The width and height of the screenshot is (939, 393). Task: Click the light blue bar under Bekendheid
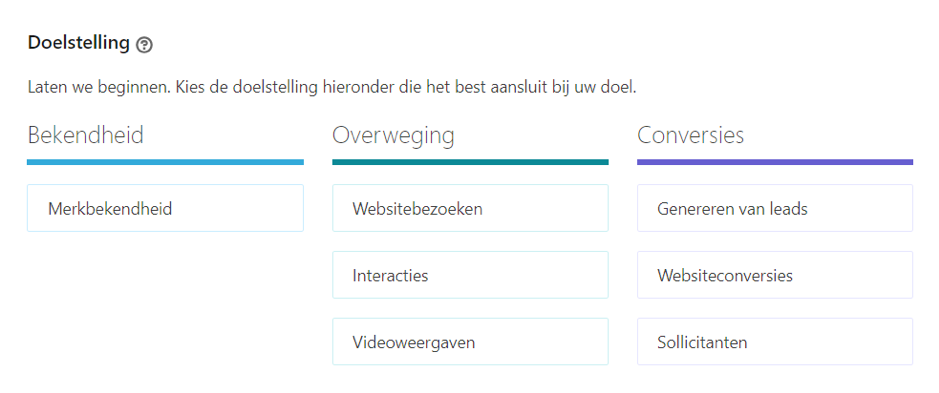165,162
